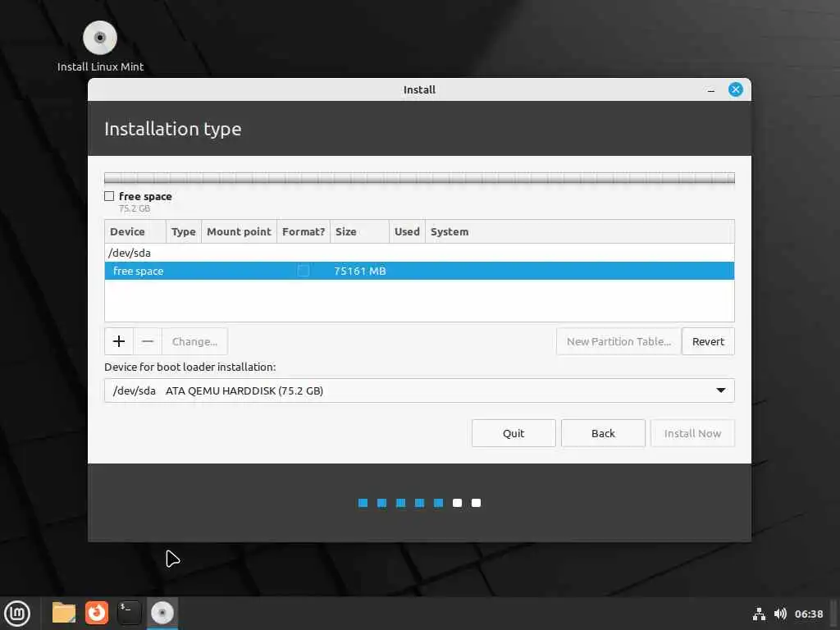The width and height of the screenshot is (840, 630).
Task: Click the Device column header
Action: point(135,231)
